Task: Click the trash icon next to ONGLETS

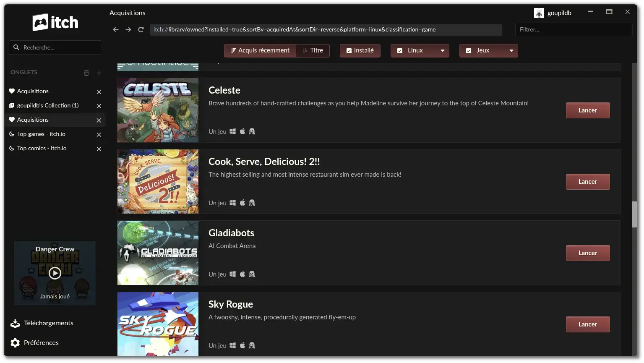Action: (86, 73)
